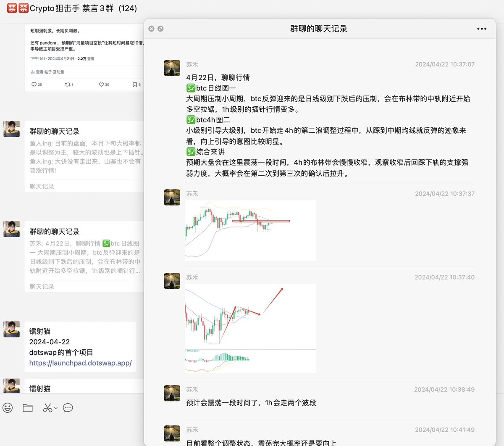This screenshot has width=504, height=446.
Task: Select the scissors screenshot tool
Action: pyautogui.click(x=47, y=408)
